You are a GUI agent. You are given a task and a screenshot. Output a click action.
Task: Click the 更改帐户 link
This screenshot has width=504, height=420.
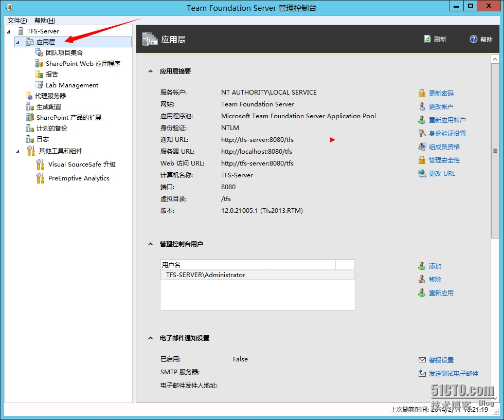coord(441,106)
